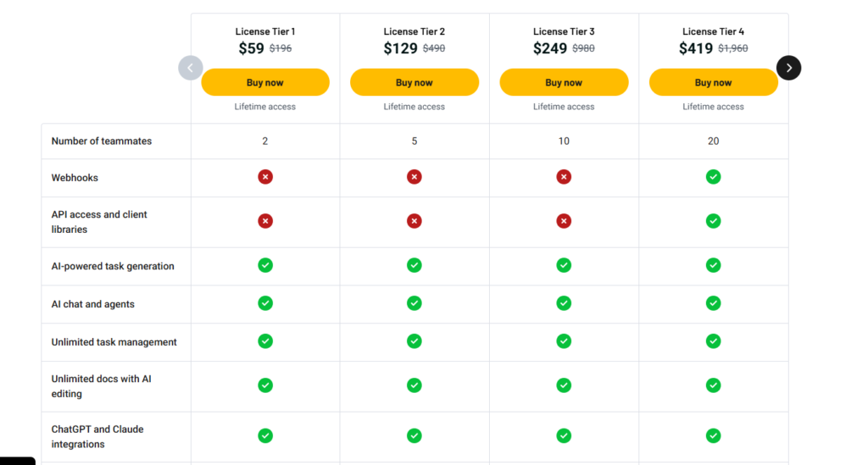868x465 pixels.
Task: Click Unlimited docs with AI editing check, Tier 1
Action: (x=265, y=385)
